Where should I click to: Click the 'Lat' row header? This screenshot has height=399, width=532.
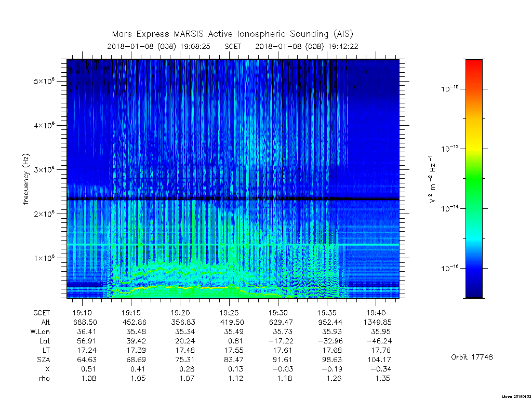[45, 341]
